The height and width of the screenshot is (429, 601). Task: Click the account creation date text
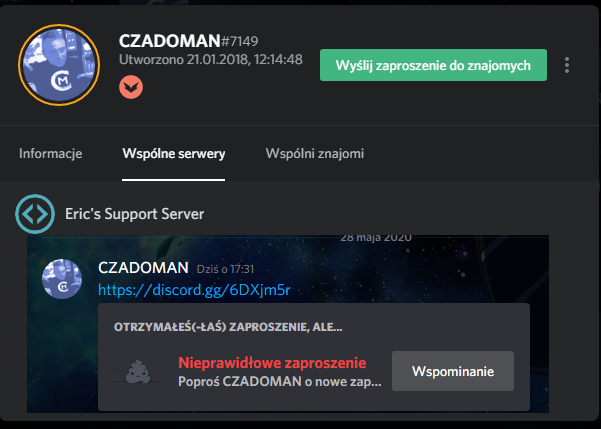(211, 59)
